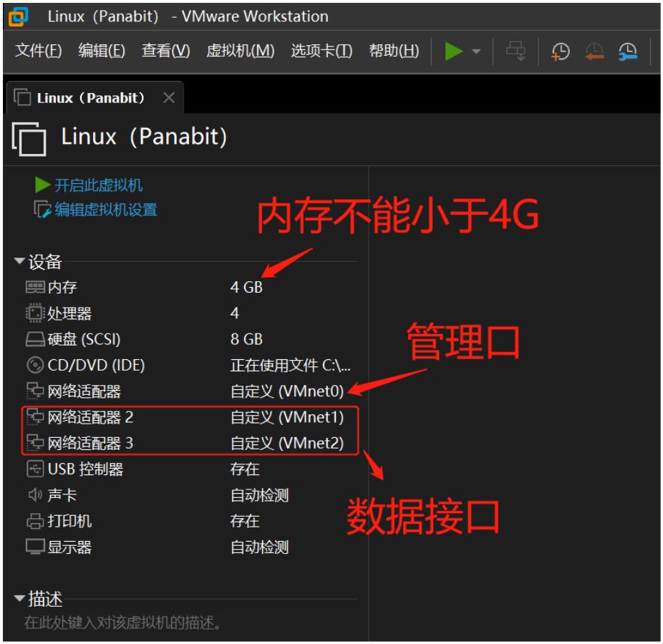
Task: Select the 硬盘 (SCSI) device label
Action: tap(84, 339)
